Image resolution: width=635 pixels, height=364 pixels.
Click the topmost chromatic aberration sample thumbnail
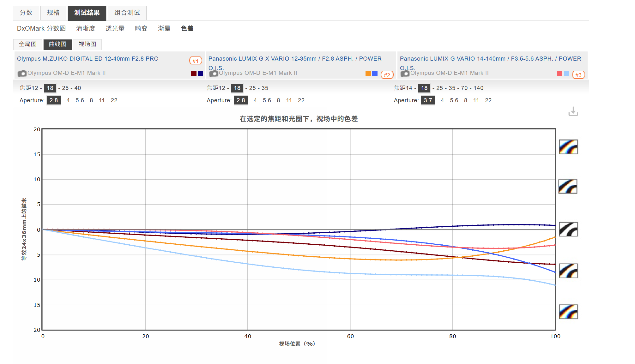[x=568, y=147]
